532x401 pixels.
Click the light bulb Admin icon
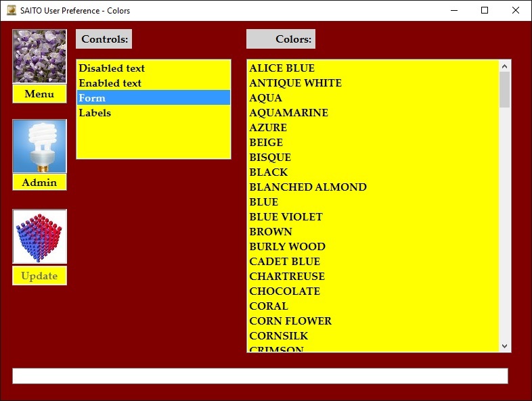pyautogui.click(x=39, y=146)
